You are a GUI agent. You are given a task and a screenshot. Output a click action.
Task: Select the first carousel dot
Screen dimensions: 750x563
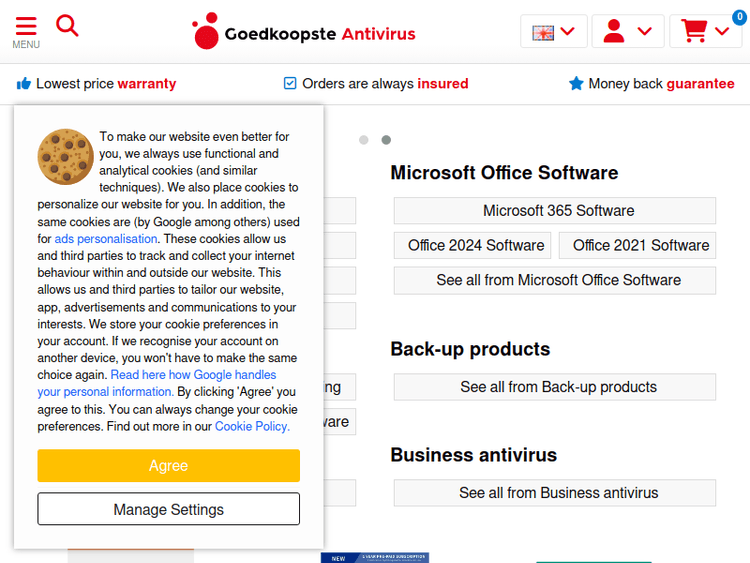pos(364,140)
